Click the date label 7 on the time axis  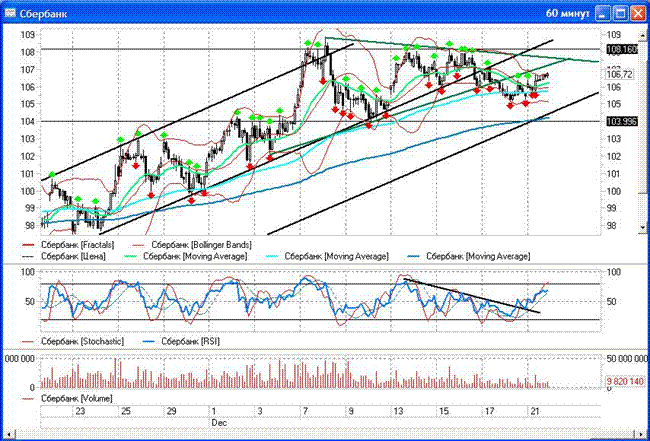[x=306, y=412]
